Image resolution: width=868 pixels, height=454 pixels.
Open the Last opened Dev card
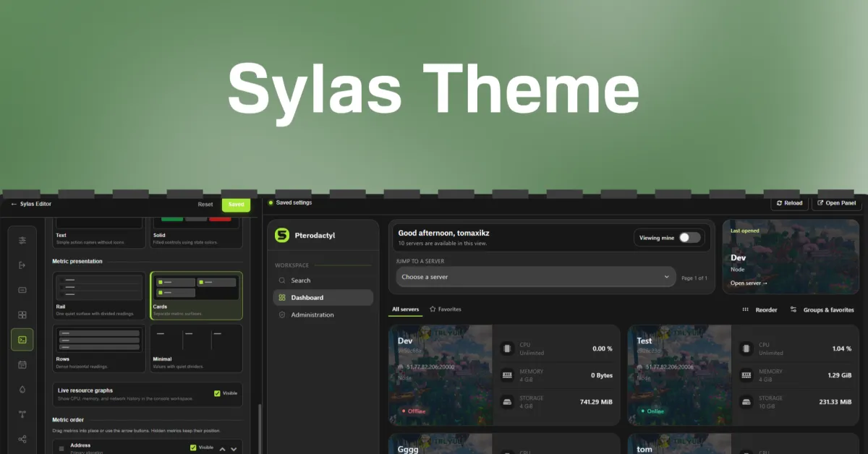(x=791, y=257)
